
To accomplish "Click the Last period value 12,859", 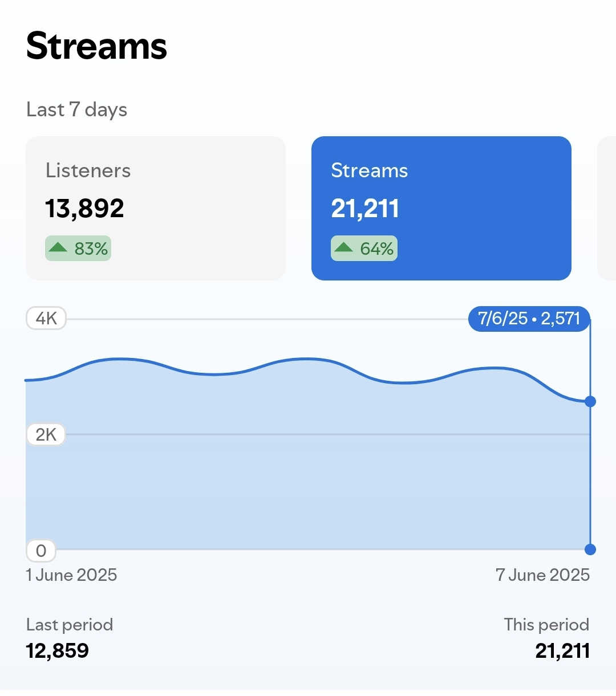I will pyautogui.click(x=58, y=651).
